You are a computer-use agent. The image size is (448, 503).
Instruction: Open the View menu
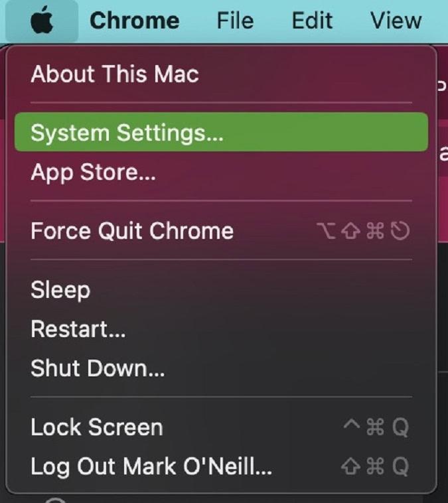(x=396, y=21)
